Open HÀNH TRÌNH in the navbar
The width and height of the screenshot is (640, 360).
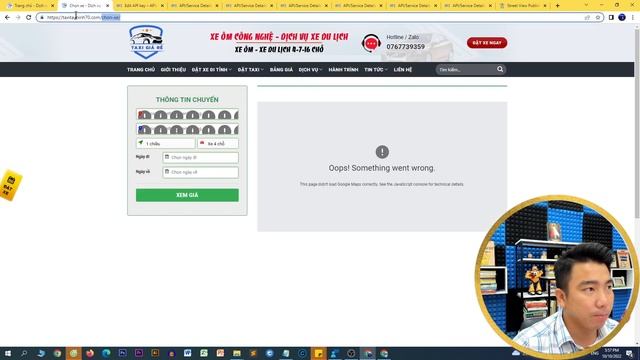pyautogui.click(x=343, y=70)
